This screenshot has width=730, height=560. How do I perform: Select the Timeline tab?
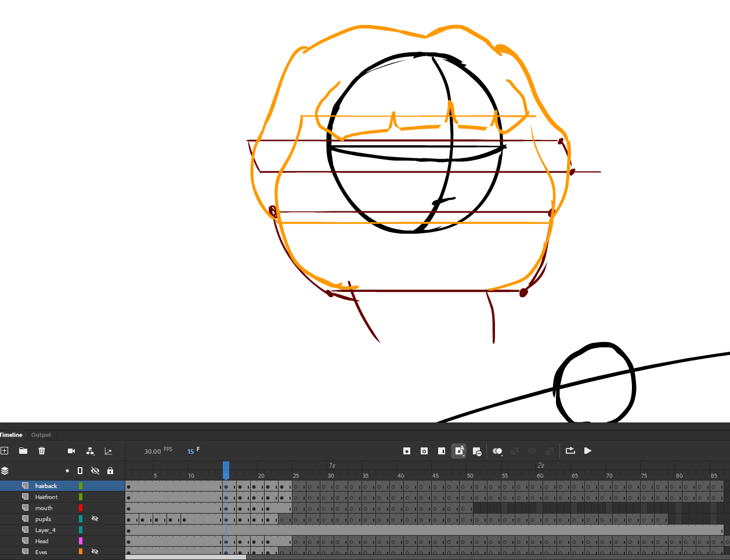coord(11,435)
